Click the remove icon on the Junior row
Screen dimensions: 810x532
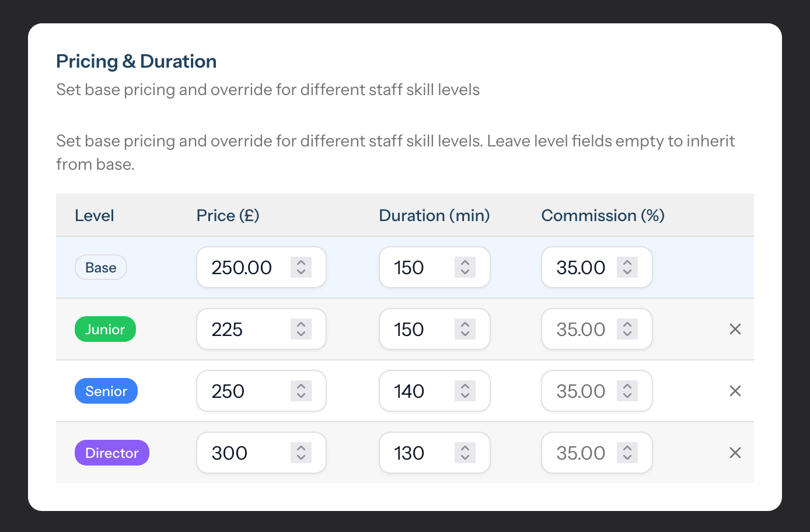coord(735,329)
